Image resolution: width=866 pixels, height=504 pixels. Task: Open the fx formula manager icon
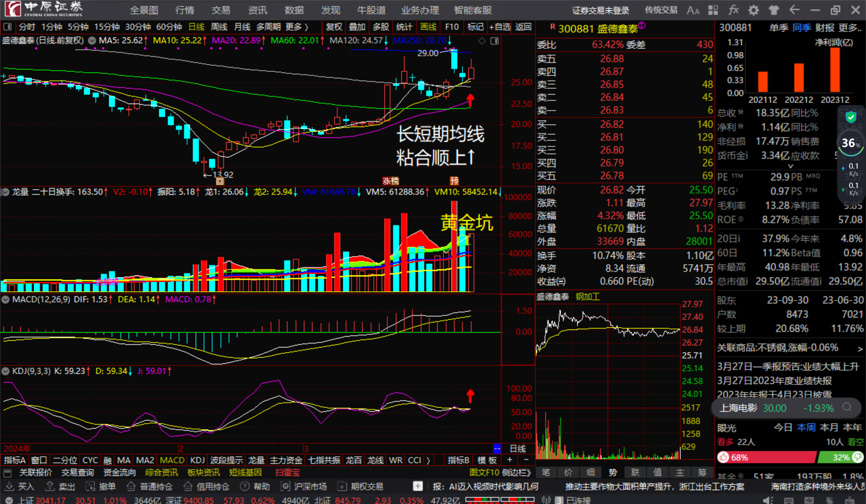click(733, 10)
